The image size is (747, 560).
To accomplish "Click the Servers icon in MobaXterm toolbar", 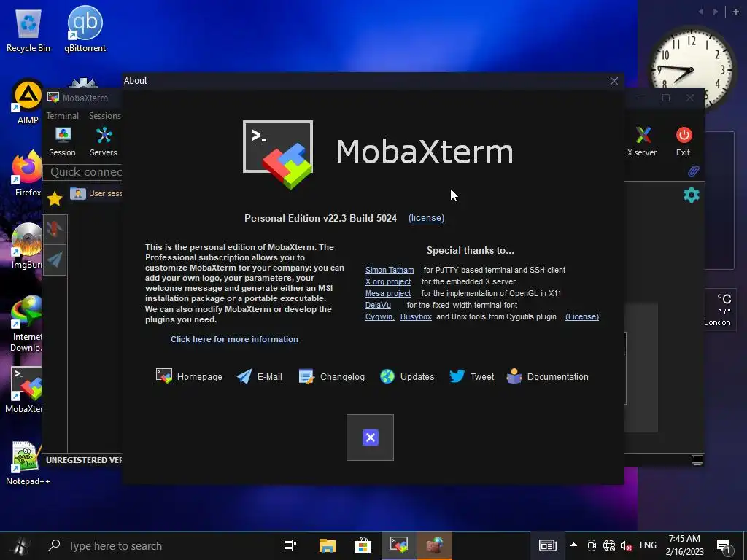I will [104, 142].
